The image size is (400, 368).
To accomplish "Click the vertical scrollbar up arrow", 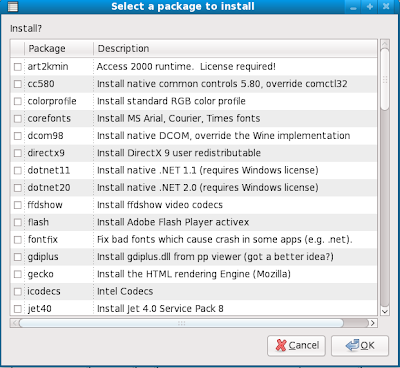I will pos(385,44).
